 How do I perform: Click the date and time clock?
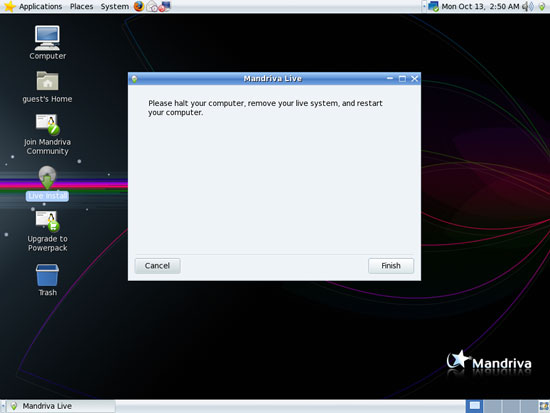(x=480, y=6)
